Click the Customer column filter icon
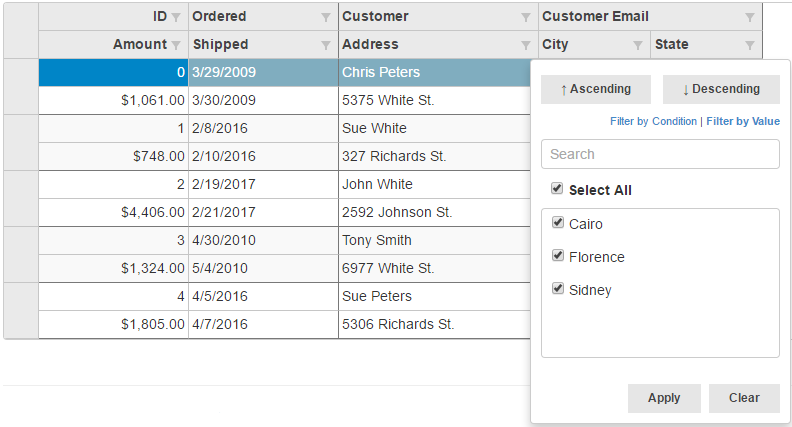 [526, 17]
